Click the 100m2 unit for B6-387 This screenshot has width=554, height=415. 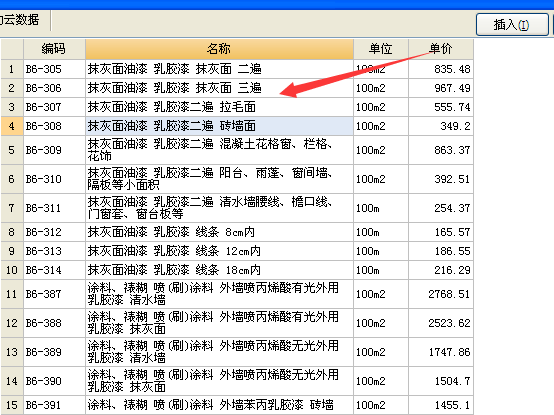tap(381, 294)
